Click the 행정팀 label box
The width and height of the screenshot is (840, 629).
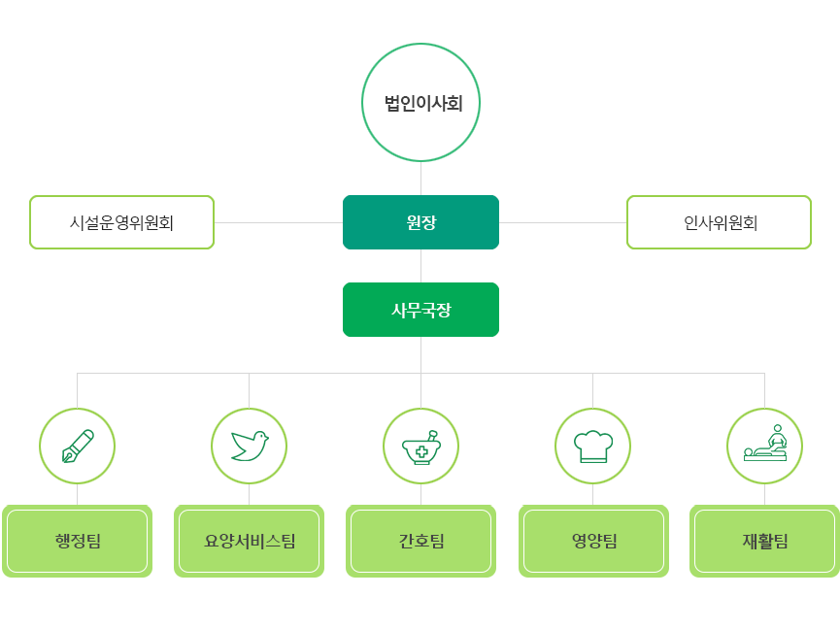[77, 541]
